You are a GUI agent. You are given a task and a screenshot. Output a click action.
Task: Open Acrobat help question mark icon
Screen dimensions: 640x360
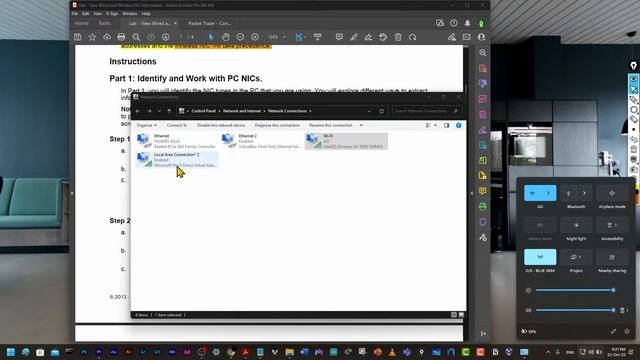click(x=453, y=23)
